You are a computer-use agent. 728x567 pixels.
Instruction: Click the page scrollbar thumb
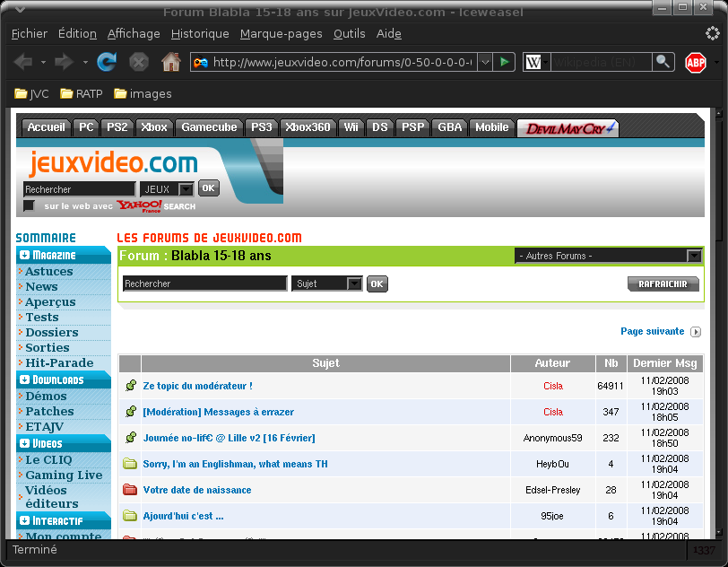tap(718, 179)
